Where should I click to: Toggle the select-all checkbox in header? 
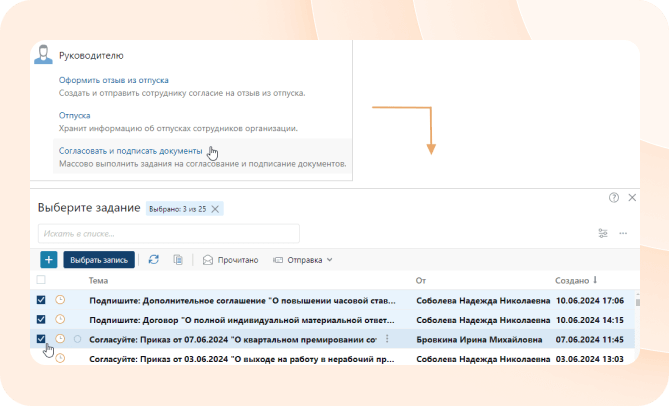coord(41,281)
